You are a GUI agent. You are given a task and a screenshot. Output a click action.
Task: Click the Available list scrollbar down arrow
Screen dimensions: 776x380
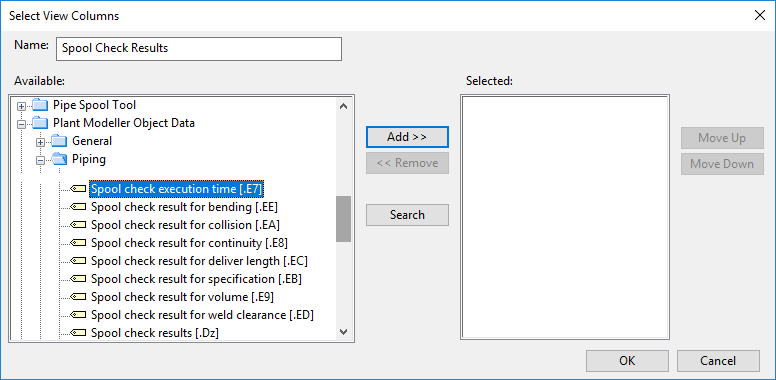point(343,332)
